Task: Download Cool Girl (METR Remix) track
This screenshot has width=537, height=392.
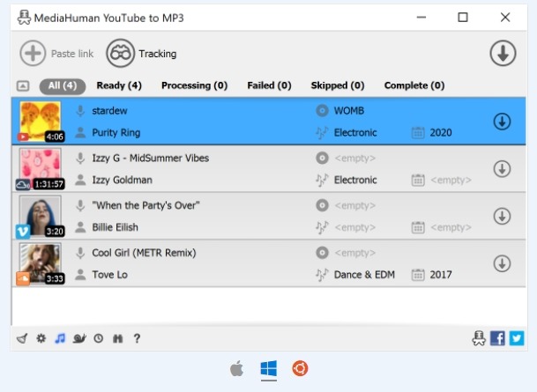Action: [x=502, y=263]
